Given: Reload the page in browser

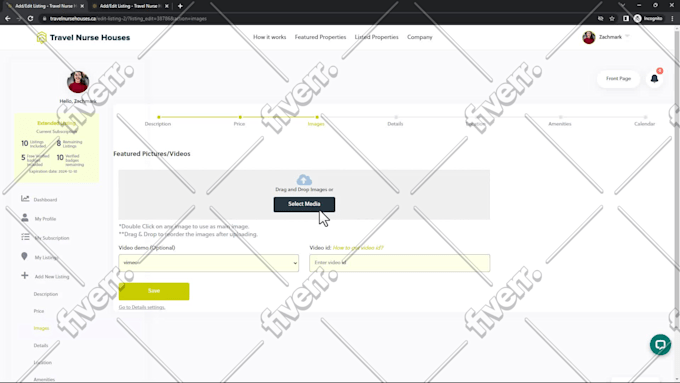Looking at the screenshot, I should [x=30, y=18].
